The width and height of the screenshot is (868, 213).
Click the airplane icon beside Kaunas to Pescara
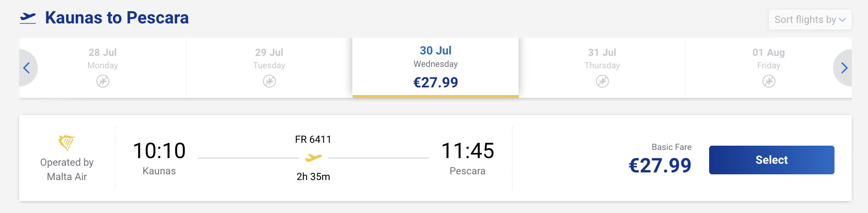point(28,18)
